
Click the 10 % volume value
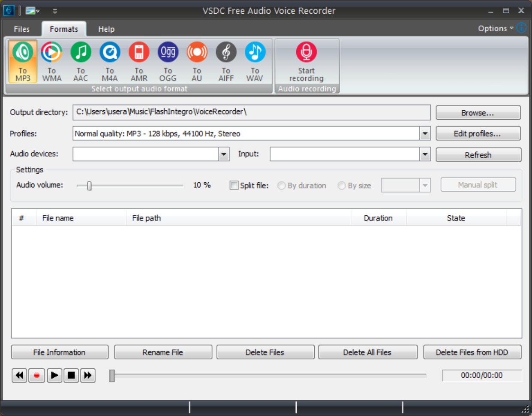202,185
